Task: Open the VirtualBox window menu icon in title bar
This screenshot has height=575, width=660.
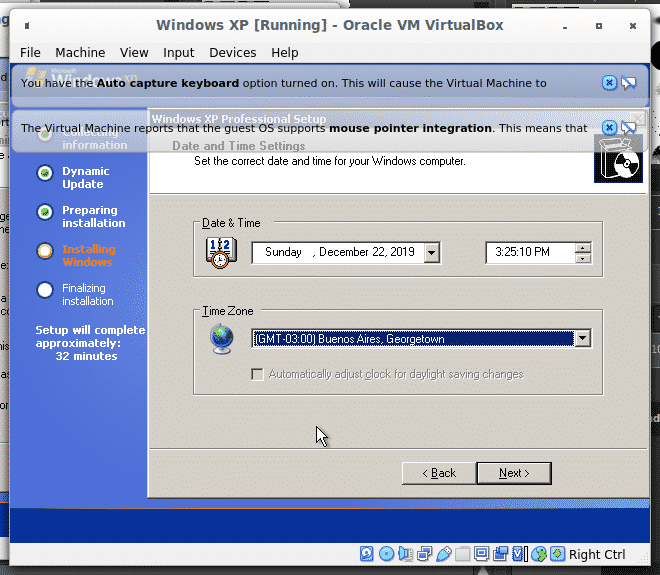Action: (27, 26)
